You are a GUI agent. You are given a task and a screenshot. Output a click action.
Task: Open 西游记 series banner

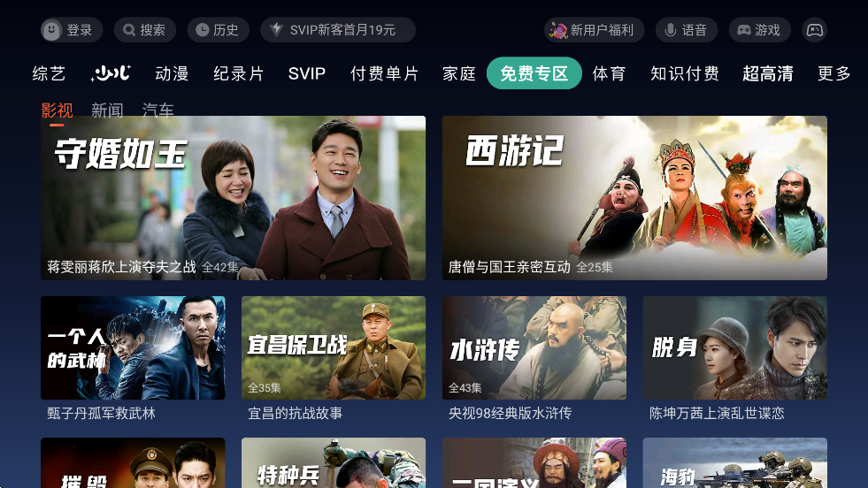(634, 197)
